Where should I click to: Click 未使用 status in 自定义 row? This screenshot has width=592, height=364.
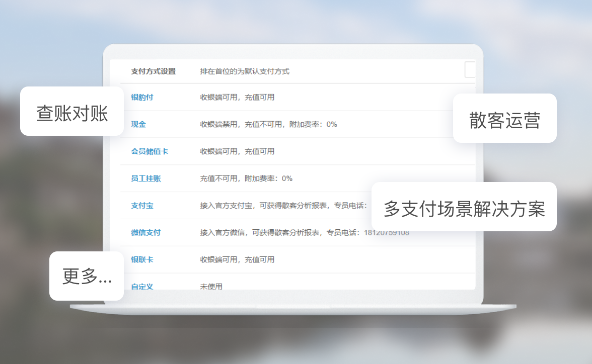point(211,286)
